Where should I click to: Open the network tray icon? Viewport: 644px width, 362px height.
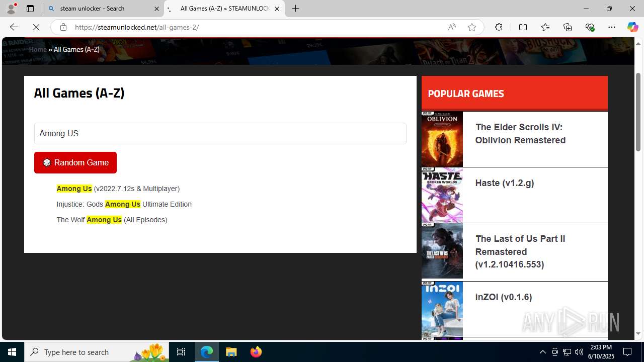pos(567,352)
